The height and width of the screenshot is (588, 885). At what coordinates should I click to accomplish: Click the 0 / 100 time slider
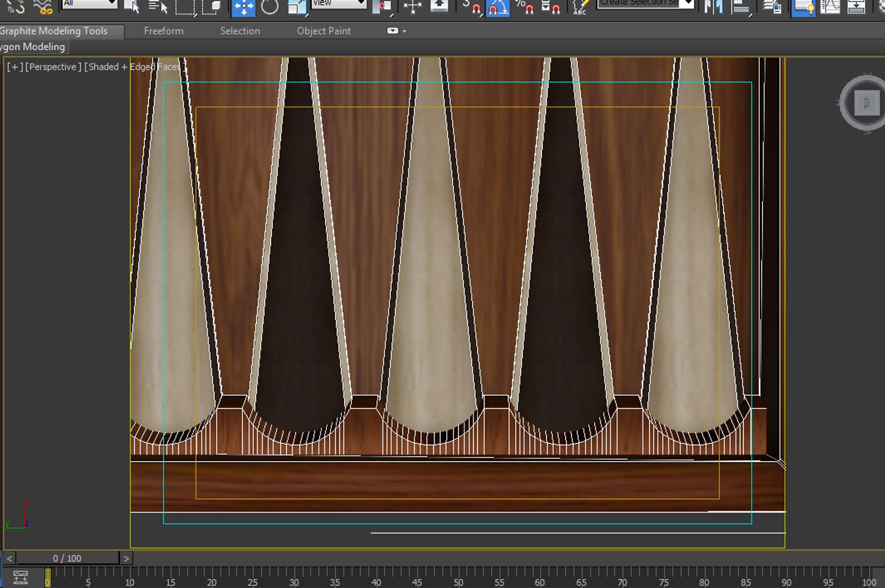point(67,558)
